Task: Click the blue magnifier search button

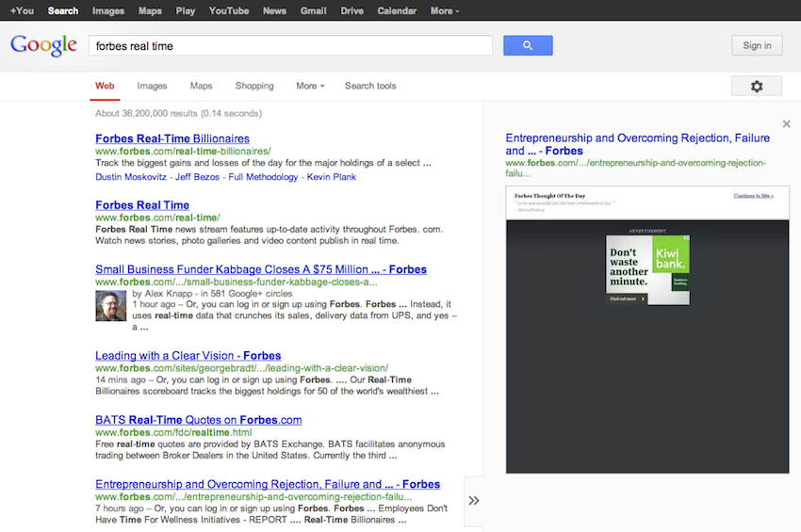Action: pyautogui.click(x=528, y=45)
